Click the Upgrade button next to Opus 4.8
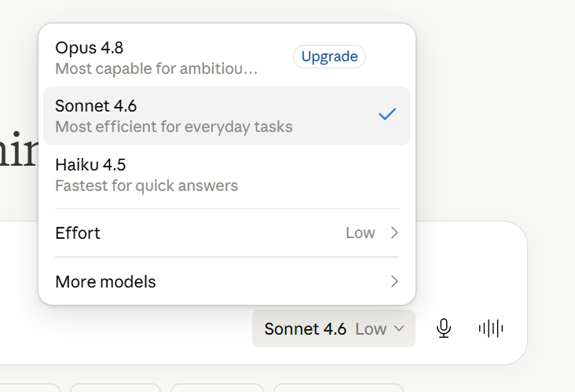This screenshot has height=392, width=575. coord(329,57)
